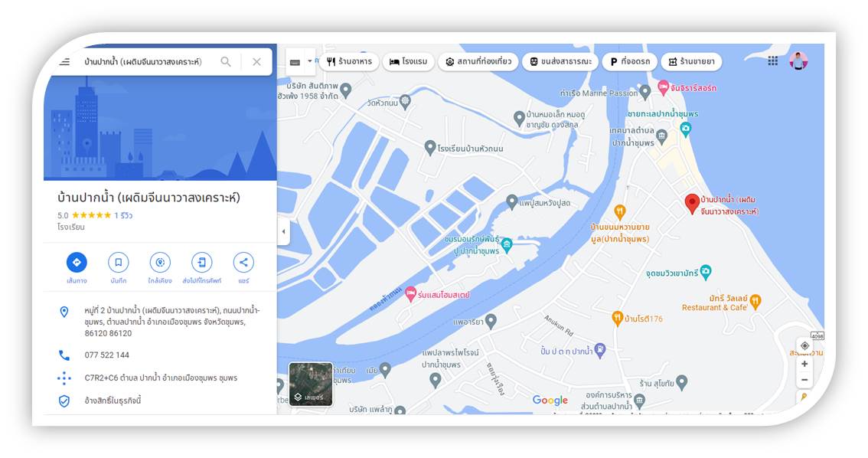Open the Google account avatar

(x=798, y=61)
